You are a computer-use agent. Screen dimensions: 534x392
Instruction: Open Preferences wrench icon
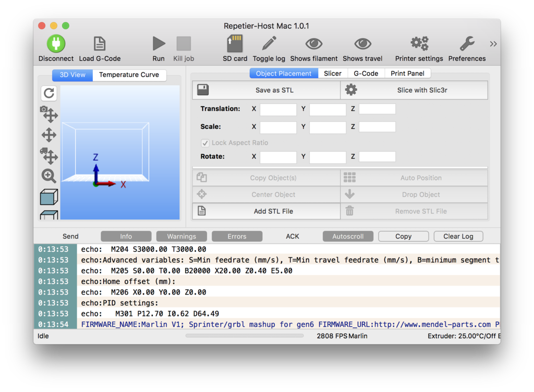(x=467, y=44)
